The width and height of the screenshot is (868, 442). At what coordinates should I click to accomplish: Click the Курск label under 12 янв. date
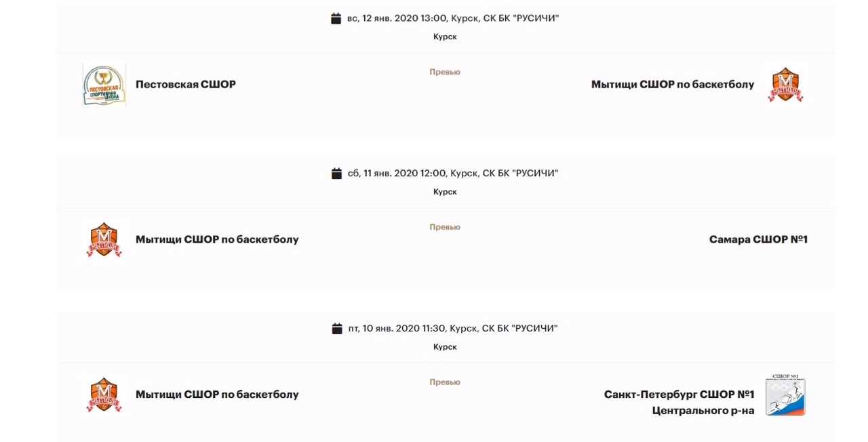(445, 37)
